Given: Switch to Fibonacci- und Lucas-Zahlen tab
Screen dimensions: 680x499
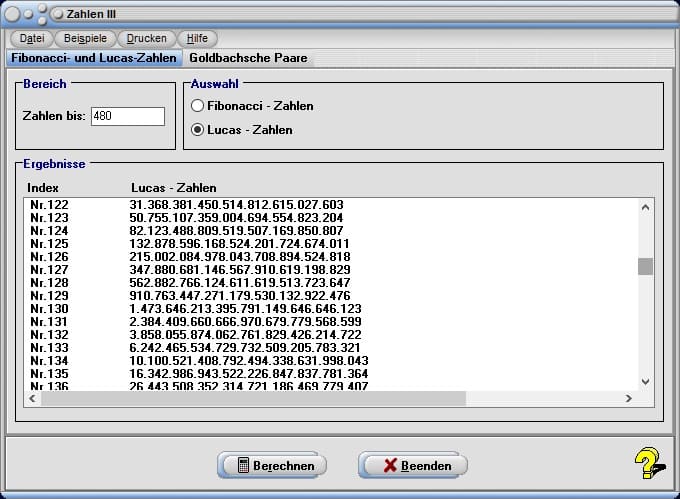Looking at the screenshot, I should tap(94, 58).
